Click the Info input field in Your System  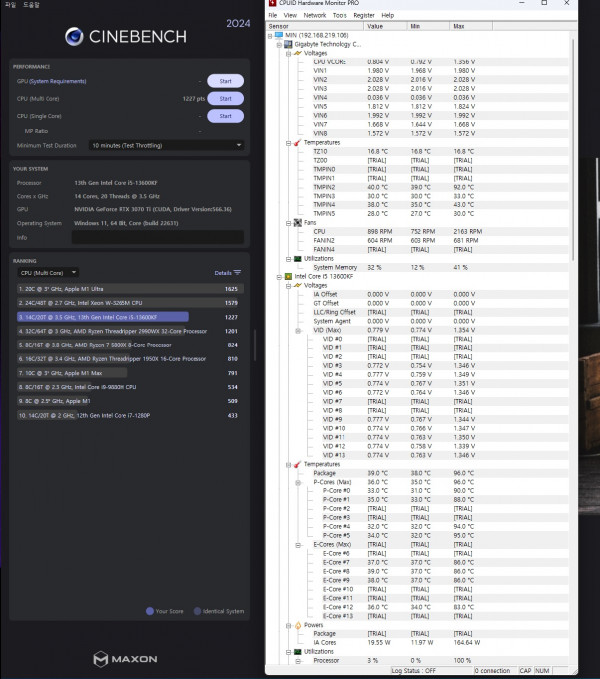[158, 237]
